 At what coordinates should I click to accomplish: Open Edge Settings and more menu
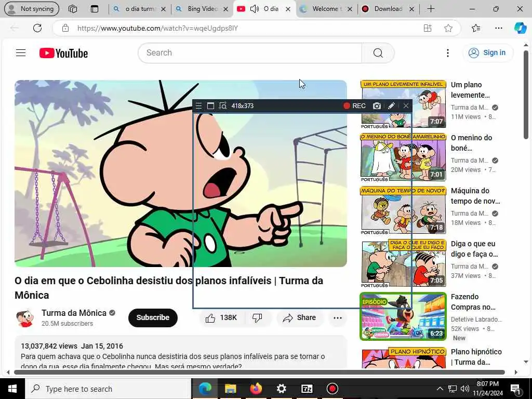pos(498,28)
